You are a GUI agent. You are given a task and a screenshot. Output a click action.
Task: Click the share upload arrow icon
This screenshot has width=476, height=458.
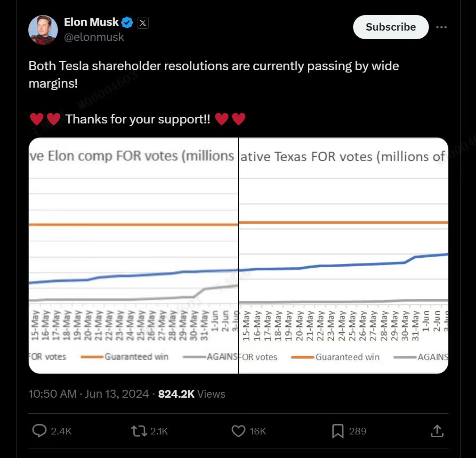click(x=436, y=431)
